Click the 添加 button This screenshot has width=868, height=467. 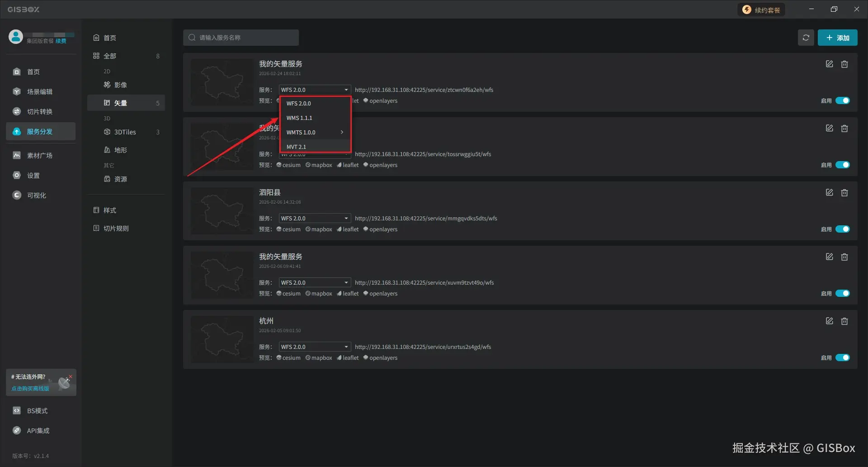[837, 38]
